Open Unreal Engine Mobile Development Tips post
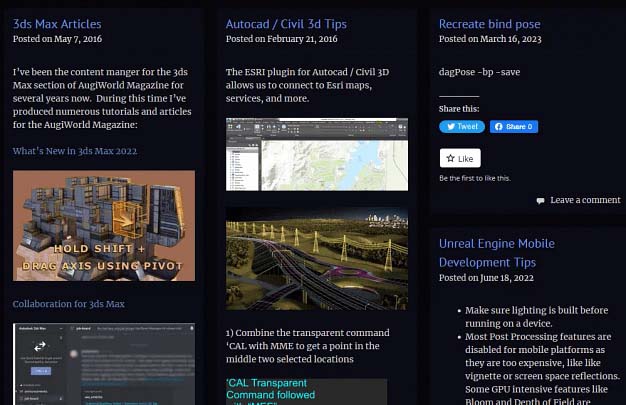Screen dimensions: 626x405 coord(497,253)
